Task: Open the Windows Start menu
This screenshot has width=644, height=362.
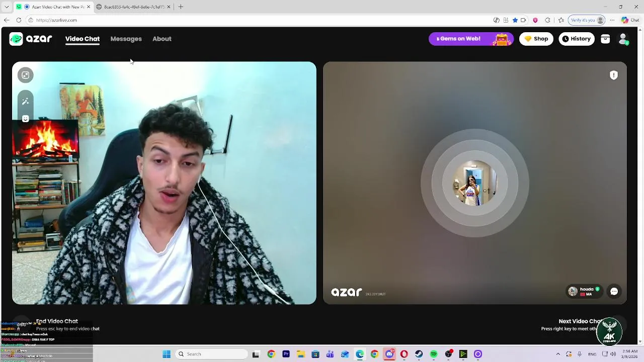Action: (x=167, y=354)
